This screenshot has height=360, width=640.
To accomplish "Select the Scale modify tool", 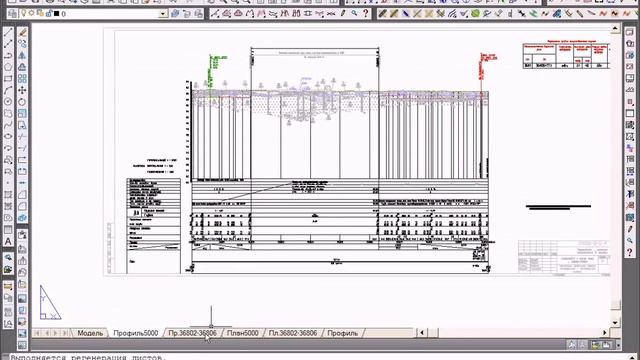I will click(22, 113).
